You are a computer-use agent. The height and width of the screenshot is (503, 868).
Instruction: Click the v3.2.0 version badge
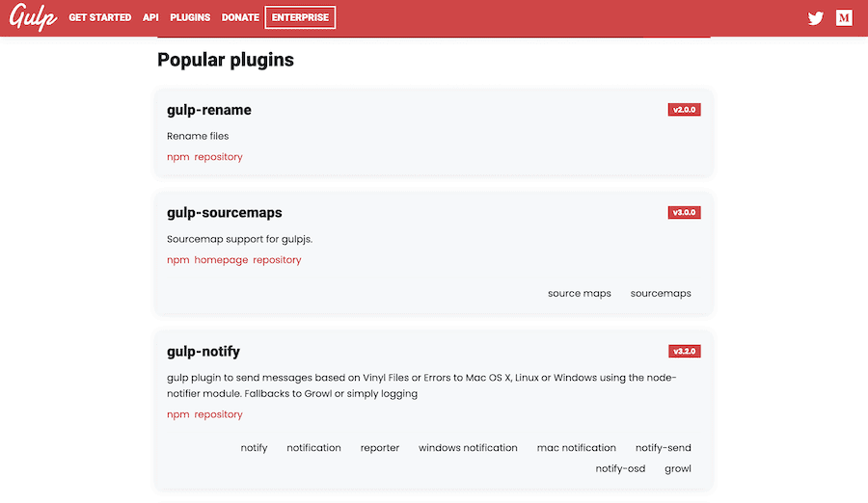684,352
